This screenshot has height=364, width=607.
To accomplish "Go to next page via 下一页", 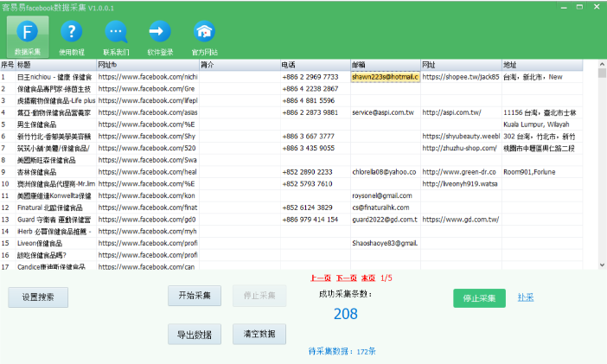I will pos(346,278).
